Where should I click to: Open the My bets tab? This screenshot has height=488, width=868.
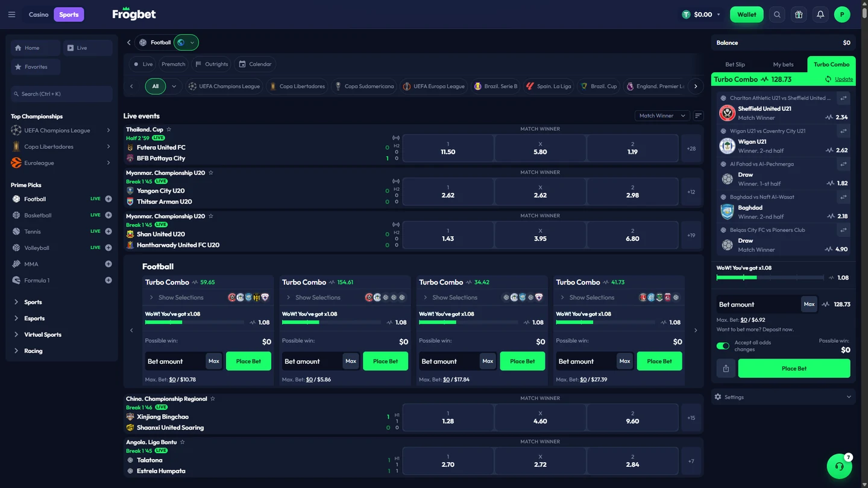coord(783,64)
